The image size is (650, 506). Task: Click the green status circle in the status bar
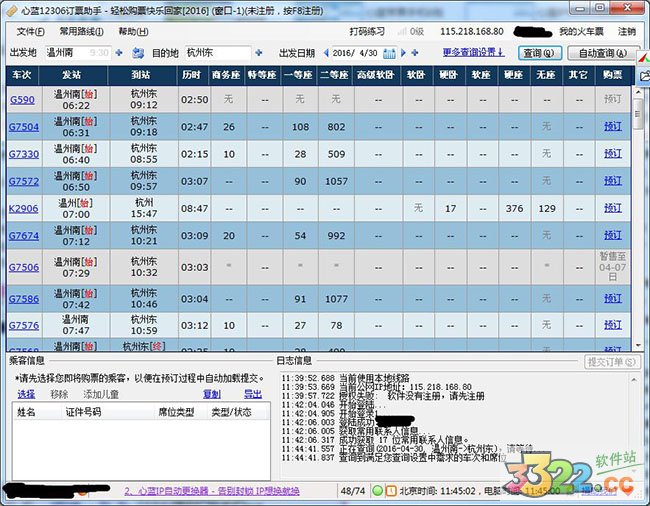click(377, 491)
